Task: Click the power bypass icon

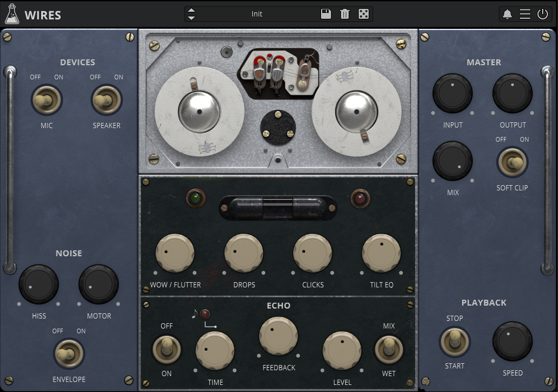Action: tap(543, 14)
